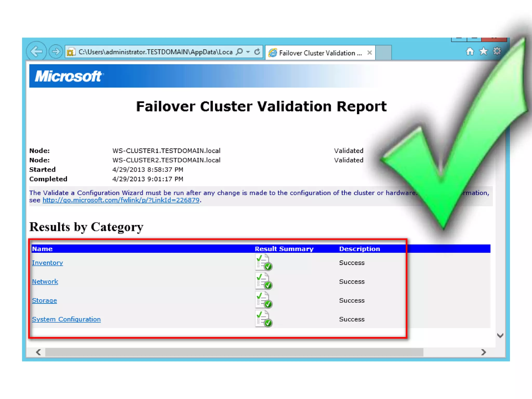
Task: Click the horizontal scrollbar right arrow
Action: point(483,352)
